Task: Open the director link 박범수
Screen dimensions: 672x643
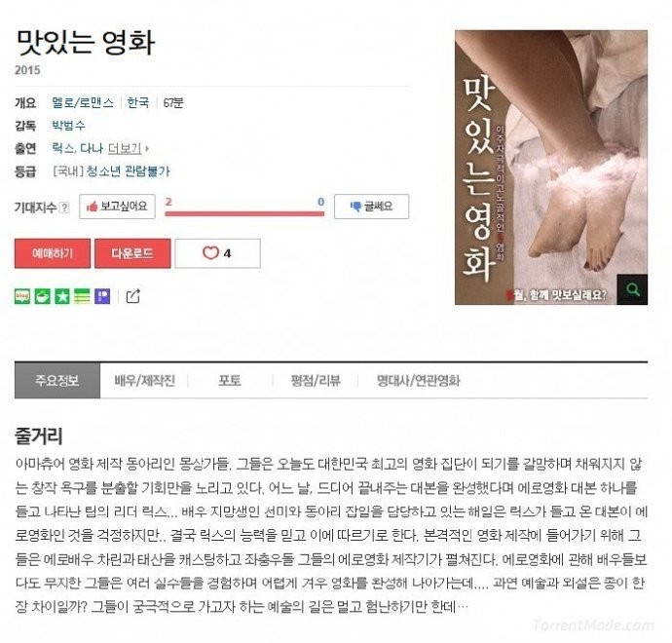Action: point(68,126)
